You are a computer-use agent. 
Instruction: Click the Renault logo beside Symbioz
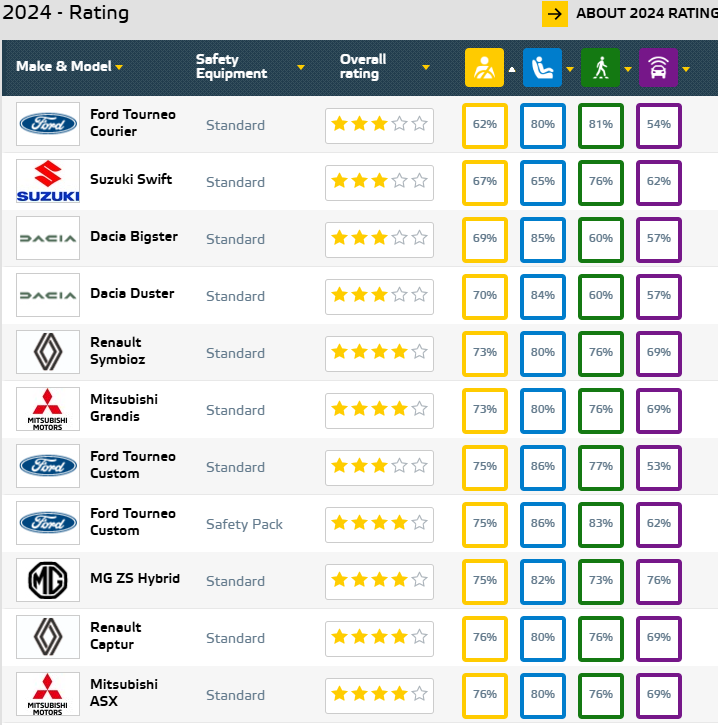click(x=48, y=353)
